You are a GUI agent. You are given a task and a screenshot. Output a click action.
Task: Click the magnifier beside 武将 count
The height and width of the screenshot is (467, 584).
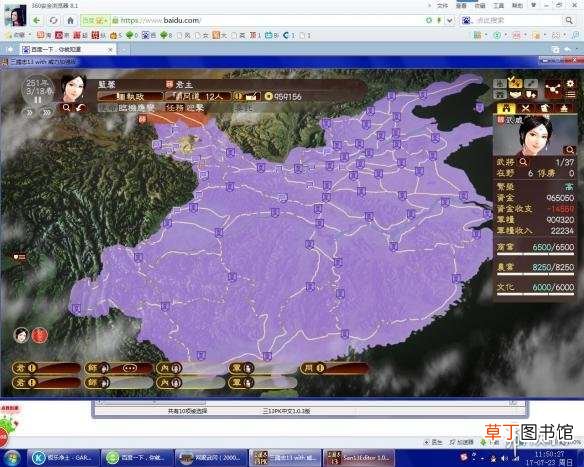[523, 162]
